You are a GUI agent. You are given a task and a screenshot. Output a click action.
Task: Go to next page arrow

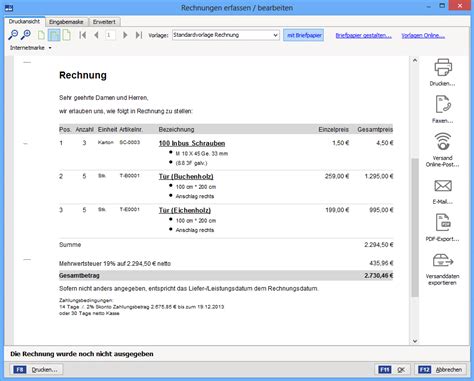(x=125, y=35)
